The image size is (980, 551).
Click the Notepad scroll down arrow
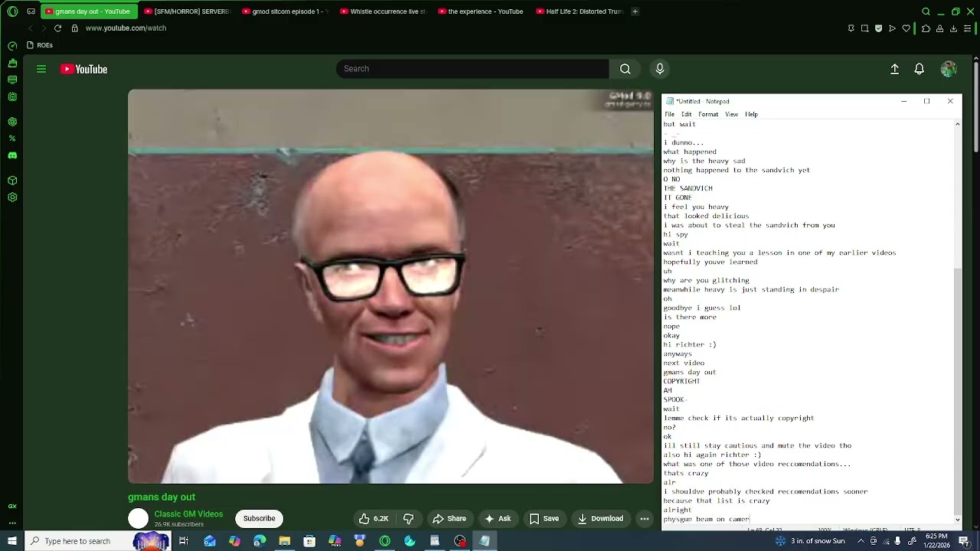958,520
